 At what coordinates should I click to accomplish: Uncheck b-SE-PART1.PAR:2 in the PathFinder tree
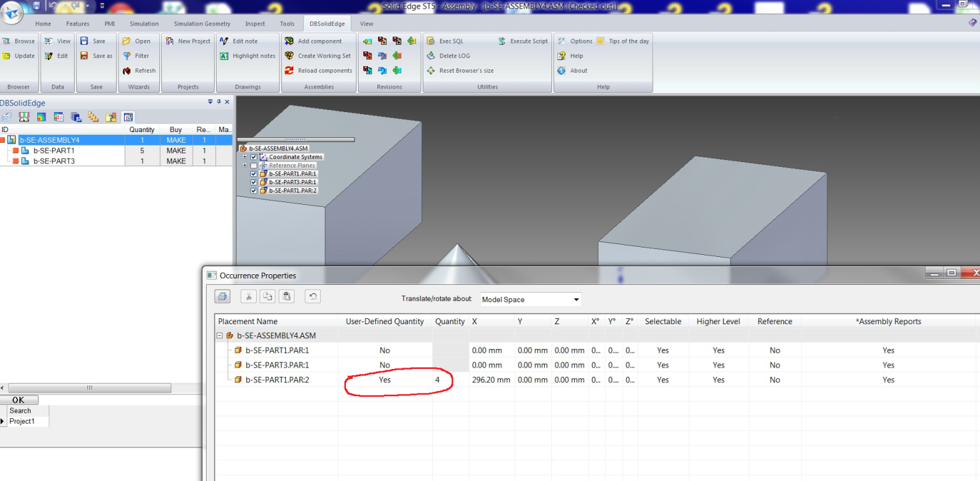pos(253,191)
